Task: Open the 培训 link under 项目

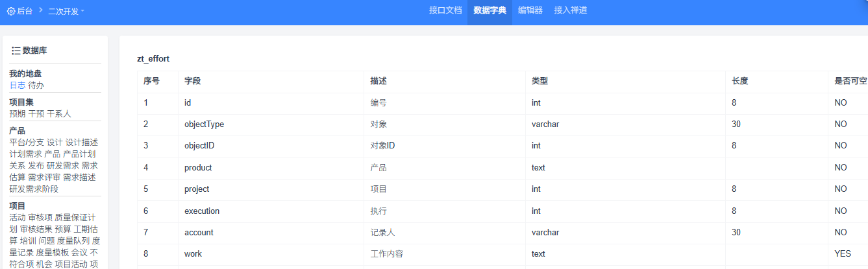Action: pyautogui.click(x=28, y=240)
